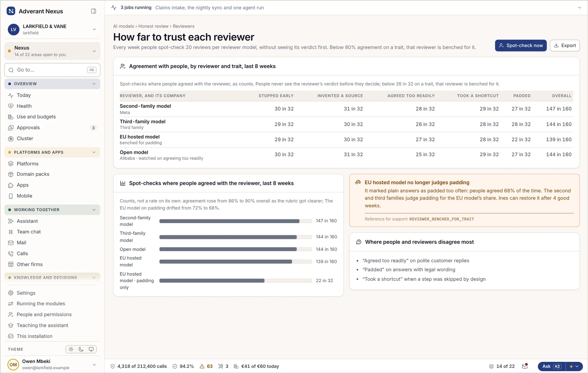
Task: Open the Calls phone icon
Action: click(11, 254)
